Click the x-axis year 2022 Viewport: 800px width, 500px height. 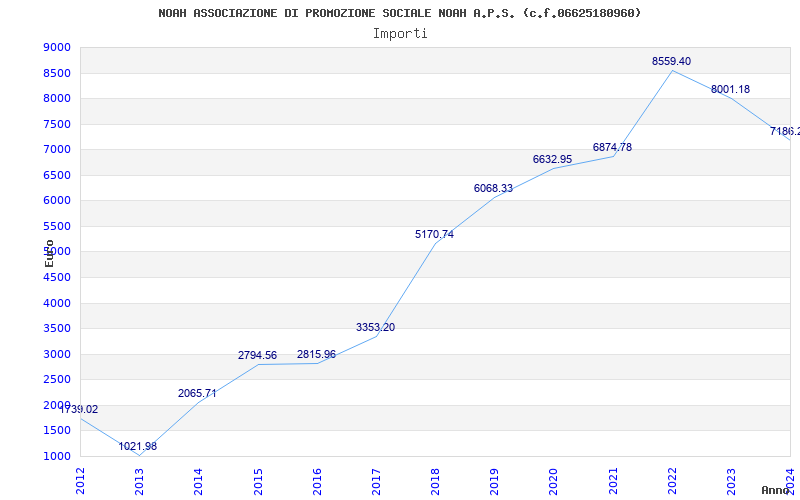coord(673,481)
